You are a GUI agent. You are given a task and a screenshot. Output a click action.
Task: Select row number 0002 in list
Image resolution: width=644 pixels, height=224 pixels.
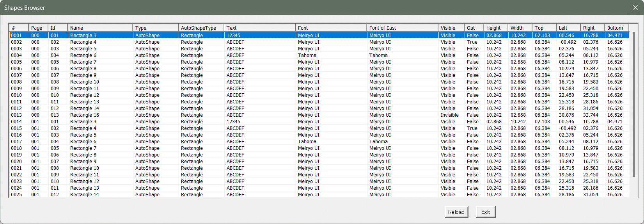click(16, 42)
